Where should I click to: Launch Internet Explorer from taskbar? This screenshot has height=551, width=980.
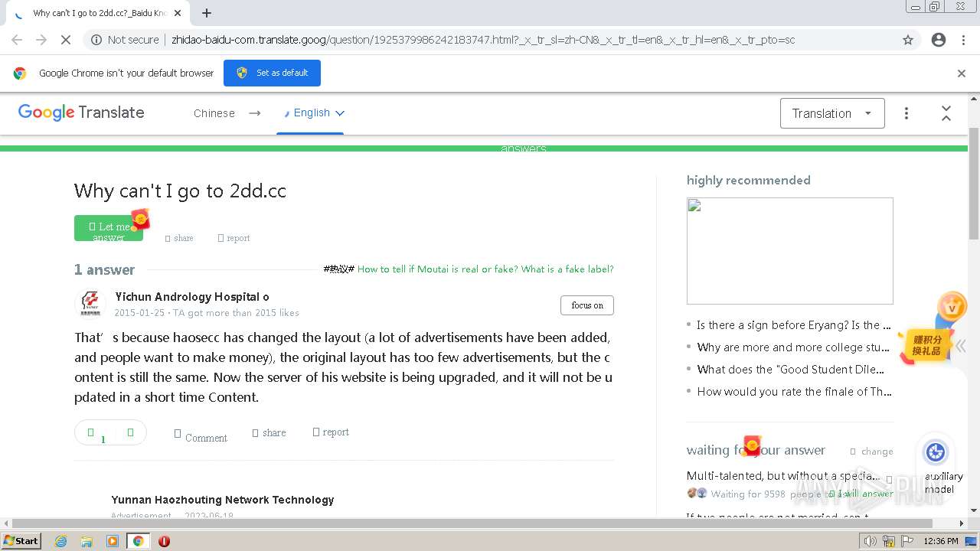click(x=60, y=541)
